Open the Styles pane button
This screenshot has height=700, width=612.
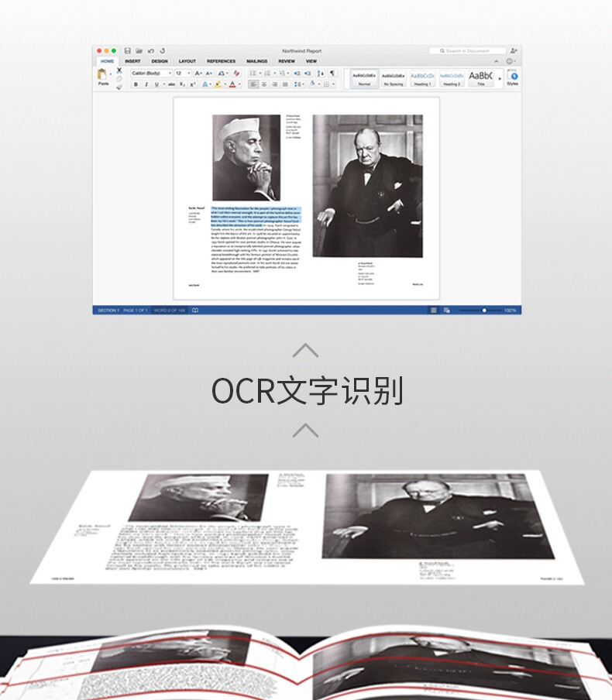point(512,77)
